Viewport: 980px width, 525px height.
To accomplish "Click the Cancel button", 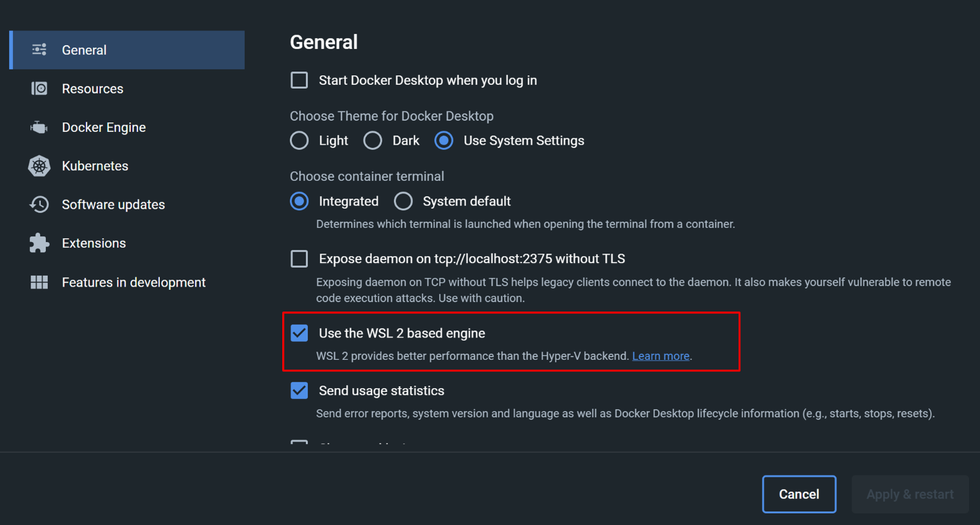I will [x=799, y=494].
